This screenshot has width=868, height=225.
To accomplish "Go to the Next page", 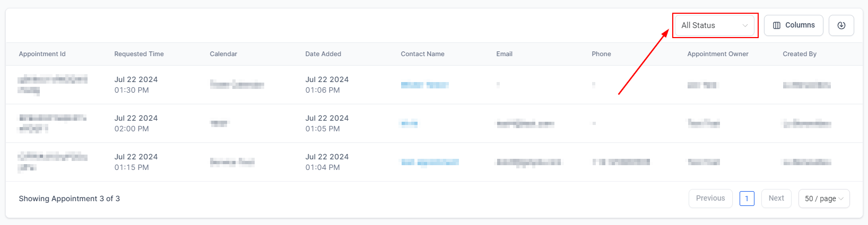I will click(x=776, y=198).
